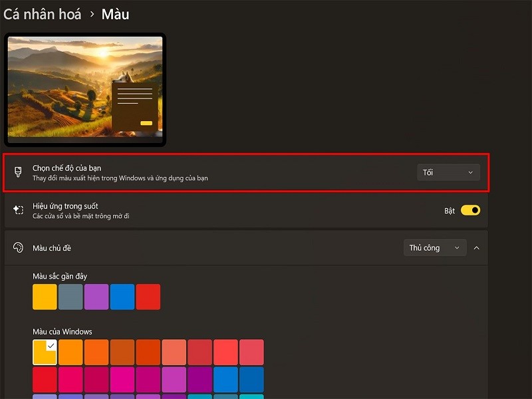Turn off the "Hiệu ứng trong suốt" toggle
The height and width of the screenshot is (399, 532).
click(x=469, y=209)
